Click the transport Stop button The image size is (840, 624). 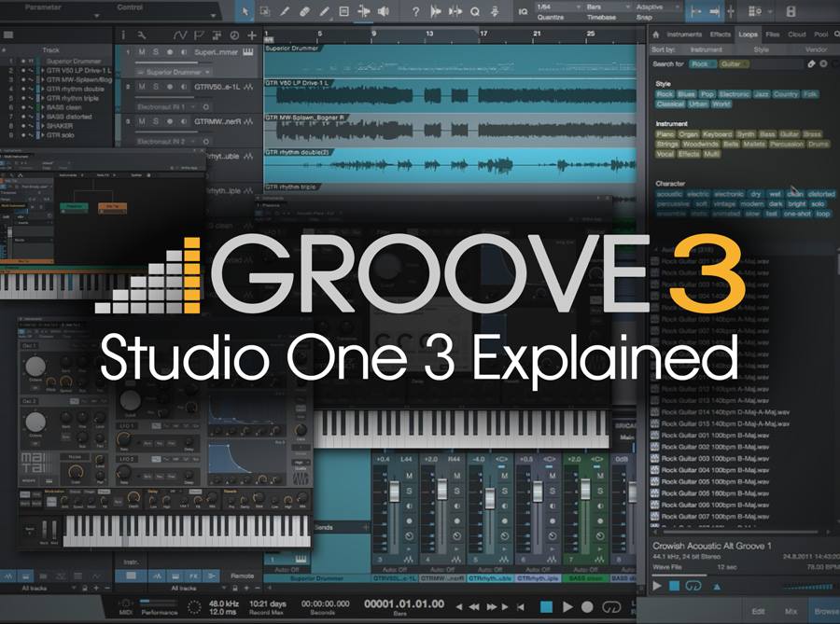546,607
